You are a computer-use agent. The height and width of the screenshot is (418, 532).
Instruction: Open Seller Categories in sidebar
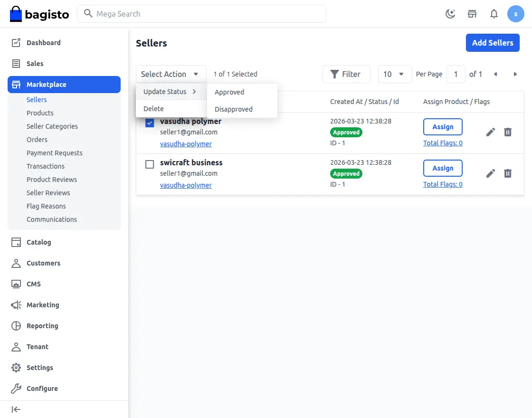click(52, 126)
